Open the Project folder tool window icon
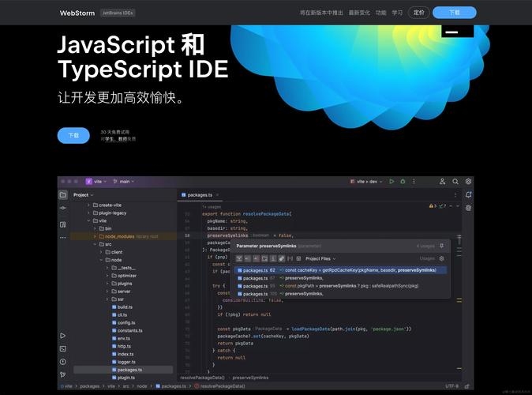Screen dimensions: 532x395 [62, 194]
